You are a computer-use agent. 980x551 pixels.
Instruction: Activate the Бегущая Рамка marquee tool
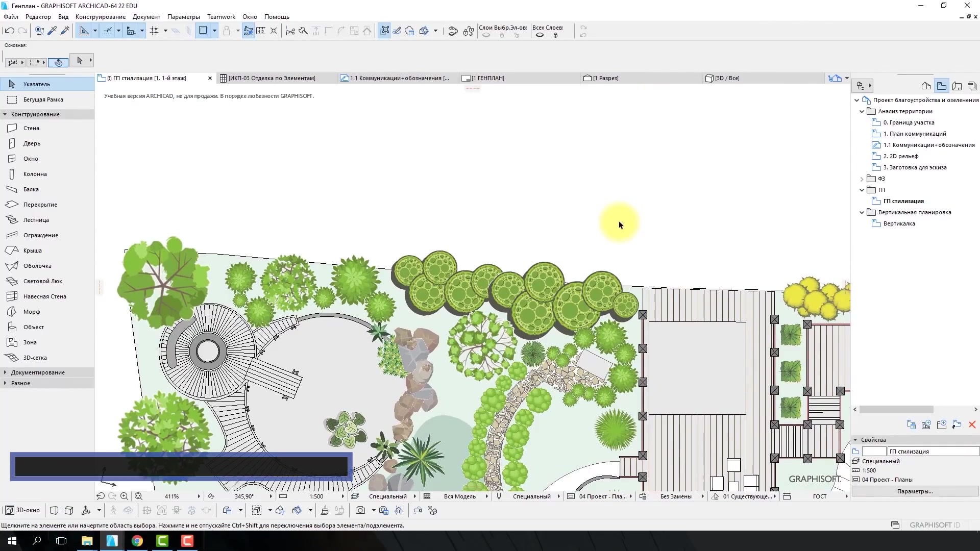click(43, 99)
